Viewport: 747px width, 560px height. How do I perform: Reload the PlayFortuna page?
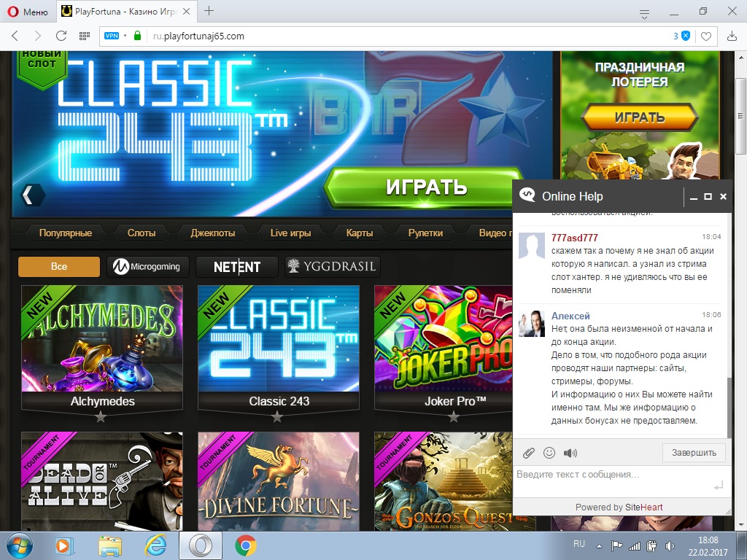point(61,36)
